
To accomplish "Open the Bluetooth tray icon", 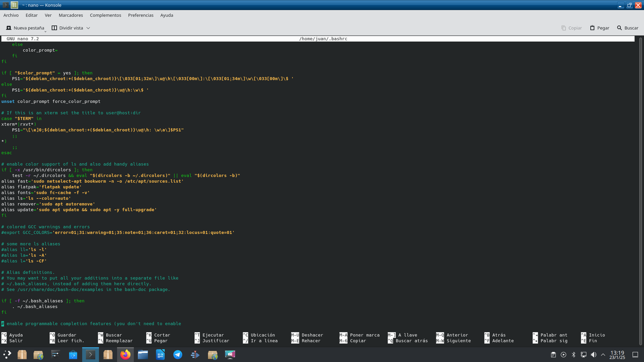I will click(x=574, y=354).
